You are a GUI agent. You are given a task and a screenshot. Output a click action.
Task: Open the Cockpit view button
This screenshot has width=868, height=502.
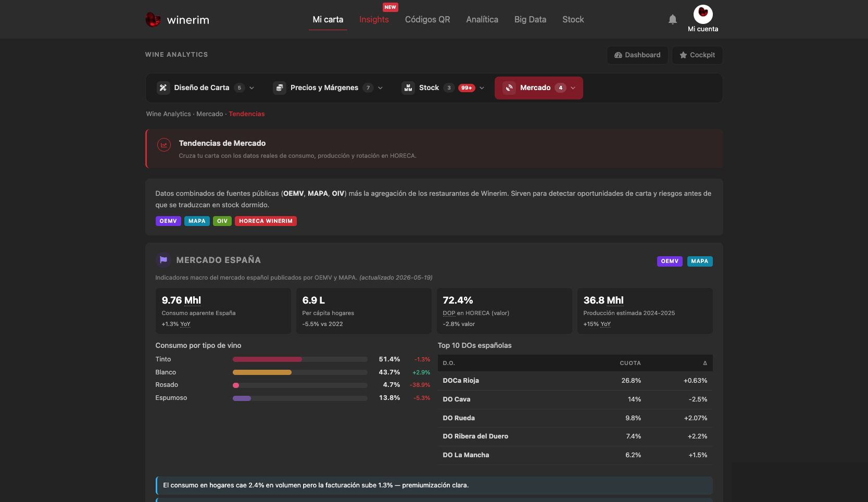[x=697, y=55]
